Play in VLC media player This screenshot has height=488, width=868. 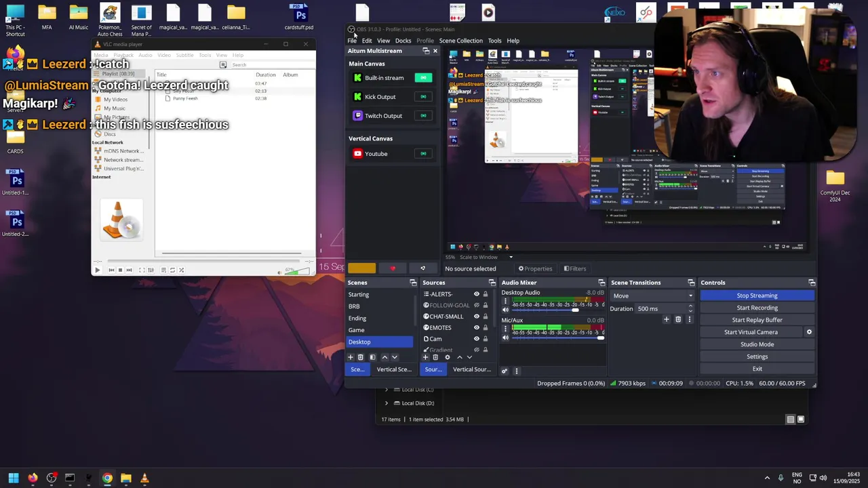(x=97, y=270)
